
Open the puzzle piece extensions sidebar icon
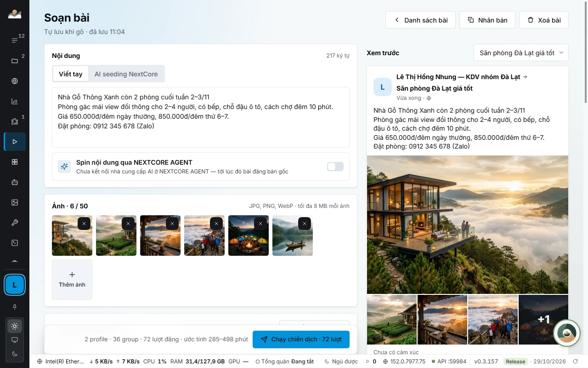[15, 121]
